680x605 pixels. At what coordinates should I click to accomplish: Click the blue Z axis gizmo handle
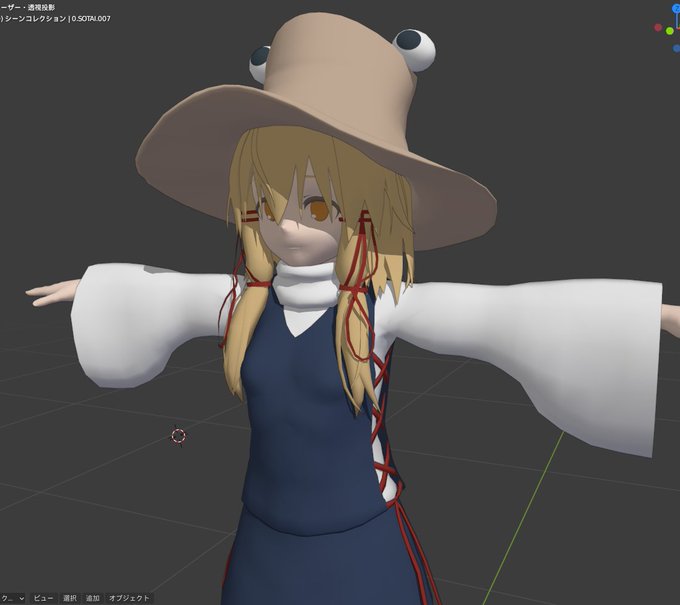click(677, 8)
